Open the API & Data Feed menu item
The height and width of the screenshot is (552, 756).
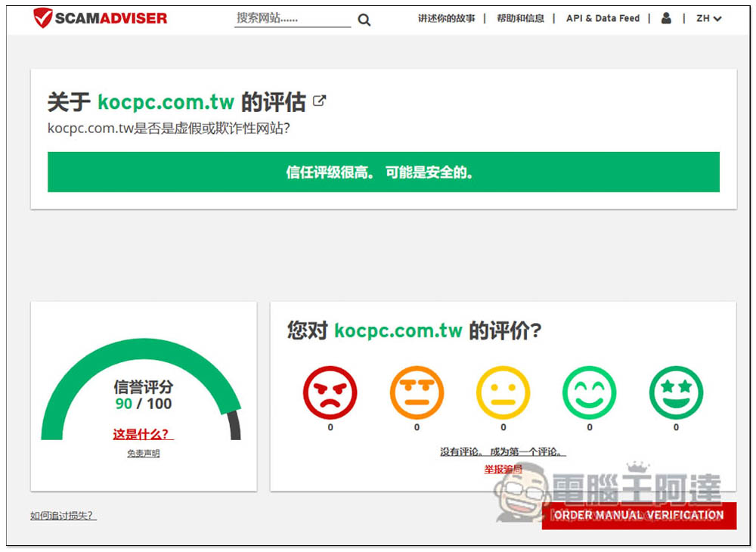point(603,18)
